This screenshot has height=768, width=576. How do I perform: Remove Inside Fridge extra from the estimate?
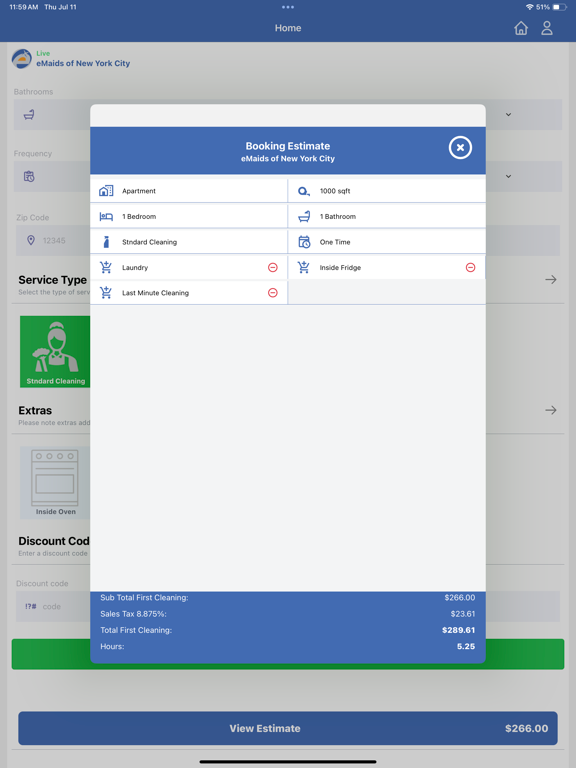tap(470, 267)
